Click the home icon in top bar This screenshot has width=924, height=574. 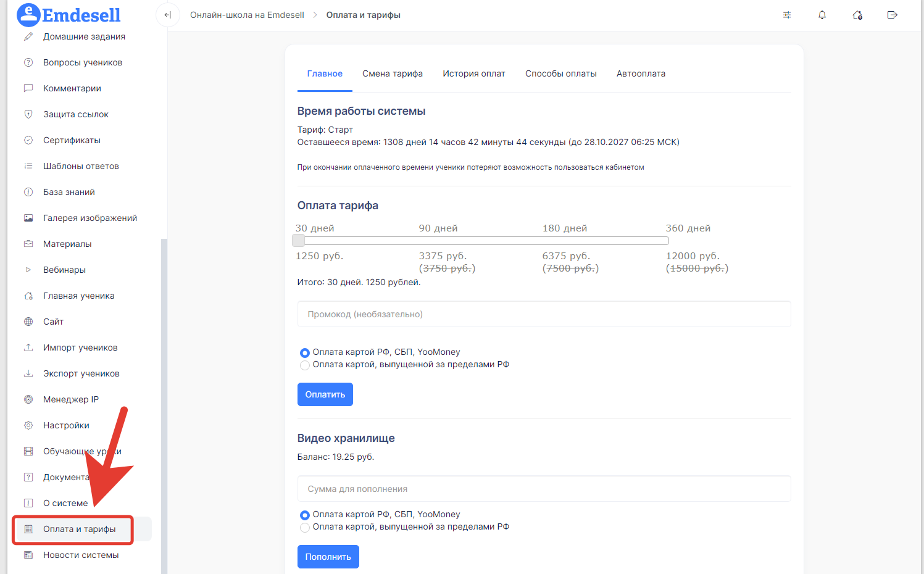coord(857,15)
